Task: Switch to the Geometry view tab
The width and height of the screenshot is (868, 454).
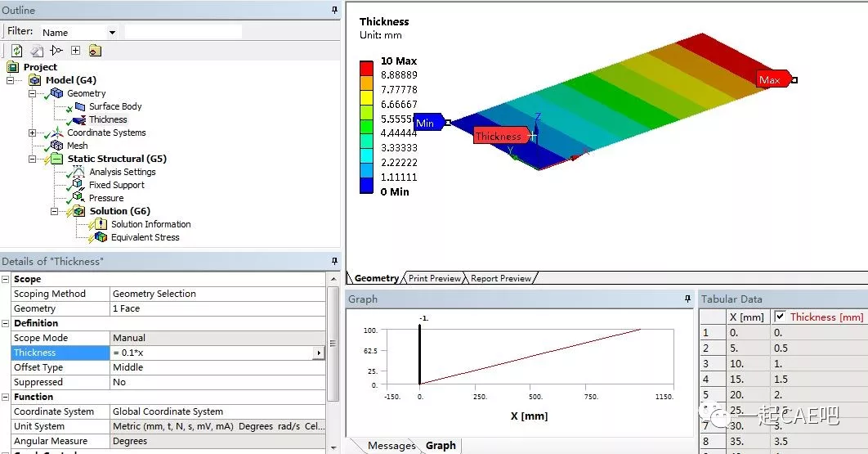Action: click(x=377, y=278)
